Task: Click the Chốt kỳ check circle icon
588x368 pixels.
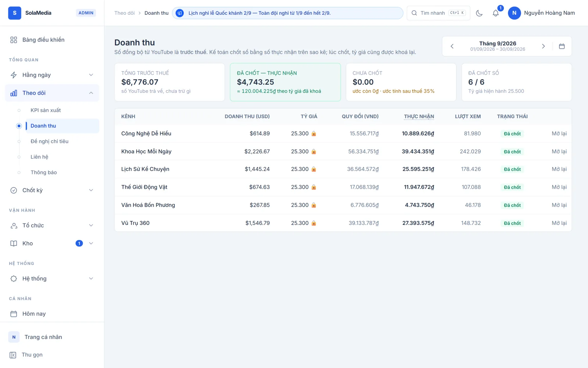Action: 14,190
